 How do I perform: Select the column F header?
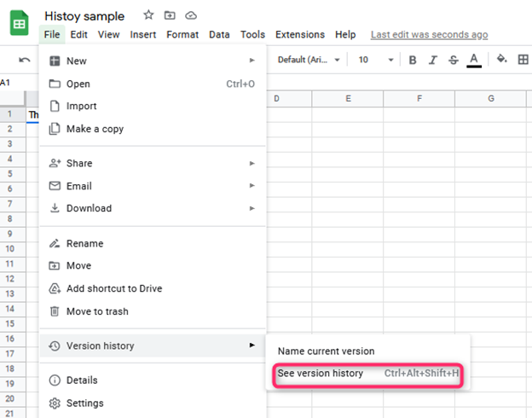click(x=419, y=99)
